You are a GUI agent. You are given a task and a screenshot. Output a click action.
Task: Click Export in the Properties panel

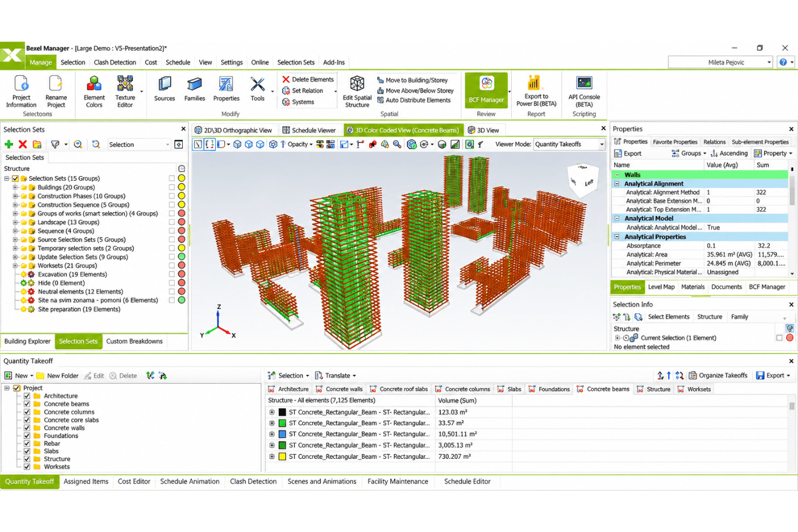click(628, 154)
